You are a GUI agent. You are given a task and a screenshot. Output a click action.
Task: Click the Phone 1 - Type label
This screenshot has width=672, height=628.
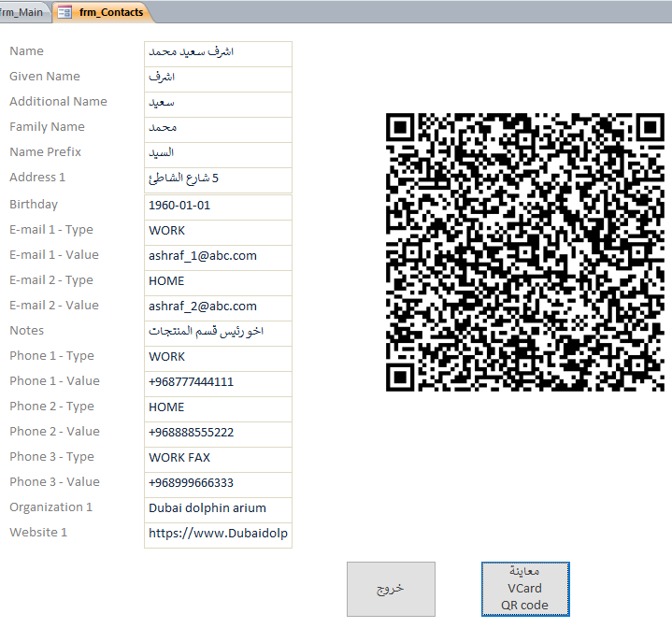51,356
